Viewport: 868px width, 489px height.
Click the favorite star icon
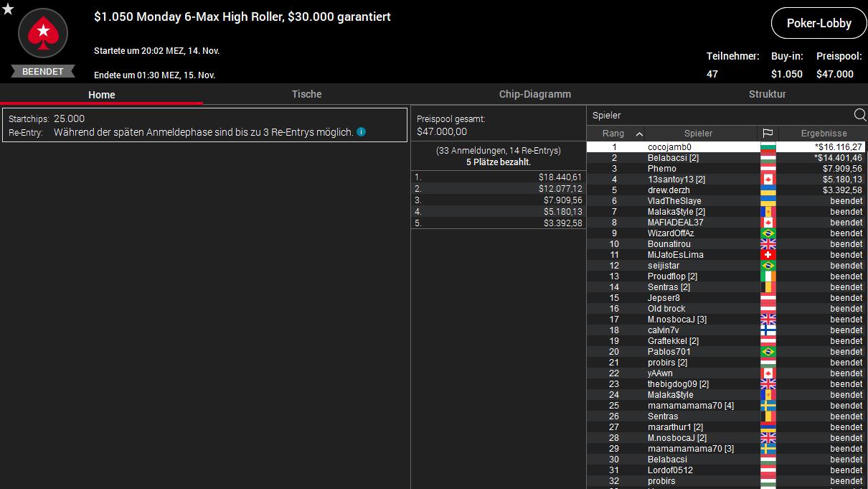8,9
